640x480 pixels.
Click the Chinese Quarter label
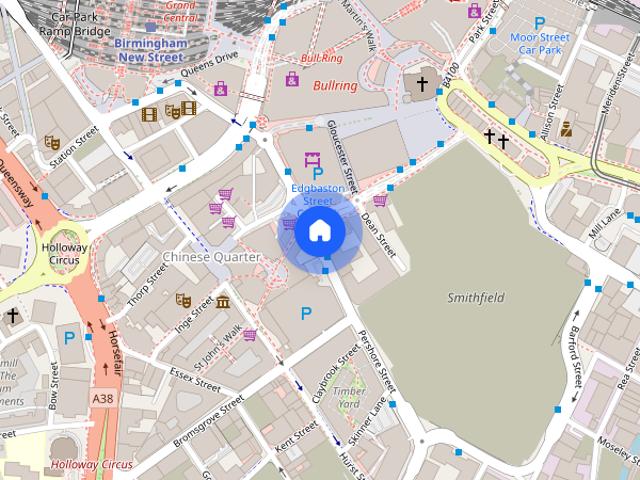pyautogui.click(x=211, y=257)
